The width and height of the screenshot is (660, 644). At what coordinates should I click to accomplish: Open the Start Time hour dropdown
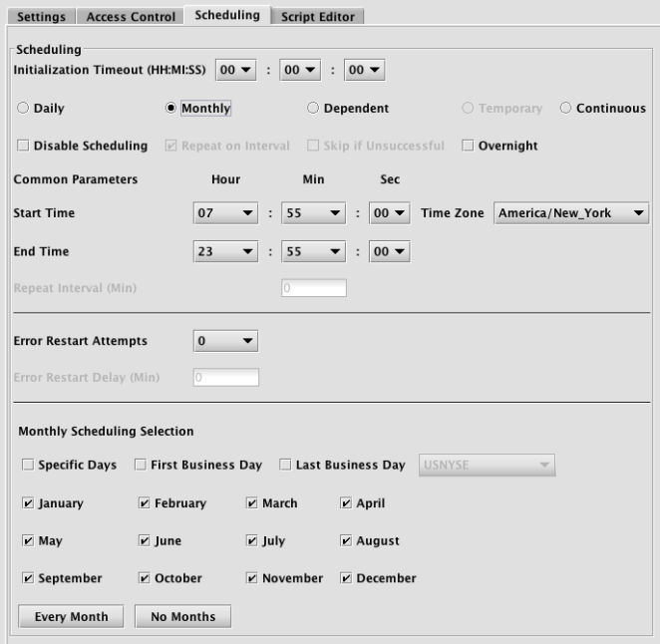tap(224, 214)
